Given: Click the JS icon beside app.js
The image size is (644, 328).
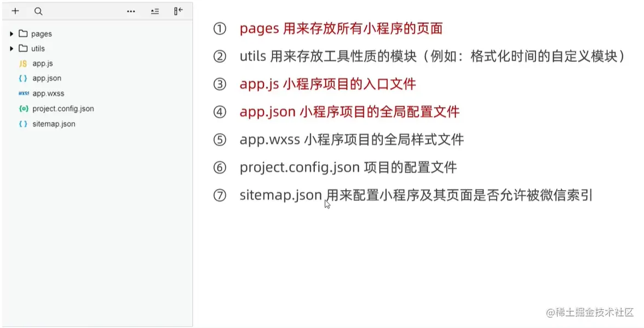Looking at the screenshot, I should click(23, 64).
